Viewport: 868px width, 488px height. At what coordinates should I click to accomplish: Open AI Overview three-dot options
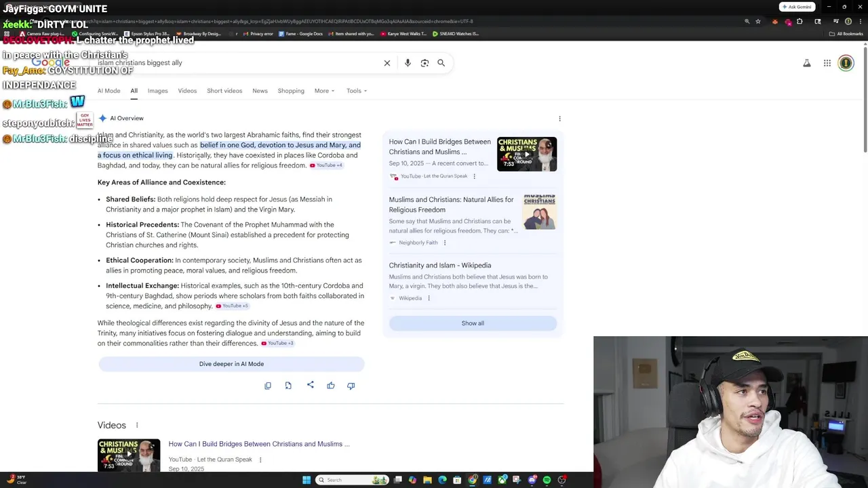pyautogui.click(x=559, y=119)
